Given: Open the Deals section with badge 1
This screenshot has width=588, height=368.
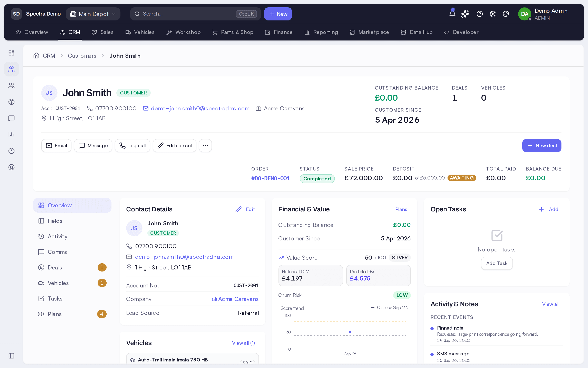Looking at the screenshot, I should click(72, 267).
